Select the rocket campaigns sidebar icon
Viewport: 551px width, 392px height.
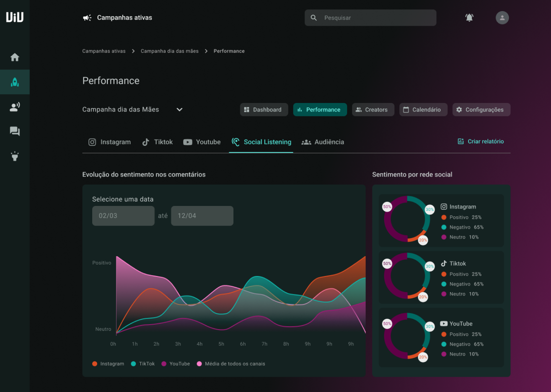coord(15,82)
